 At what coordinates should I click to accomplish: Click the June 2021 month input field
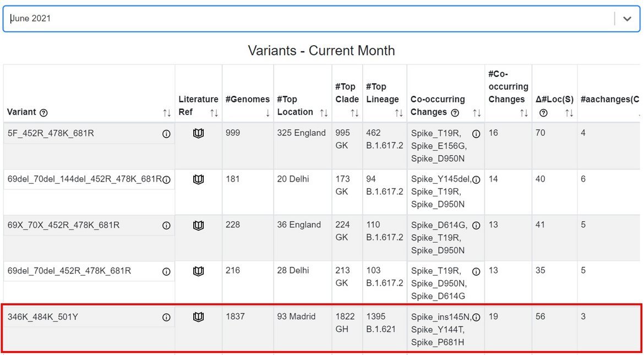pos(308,19)
